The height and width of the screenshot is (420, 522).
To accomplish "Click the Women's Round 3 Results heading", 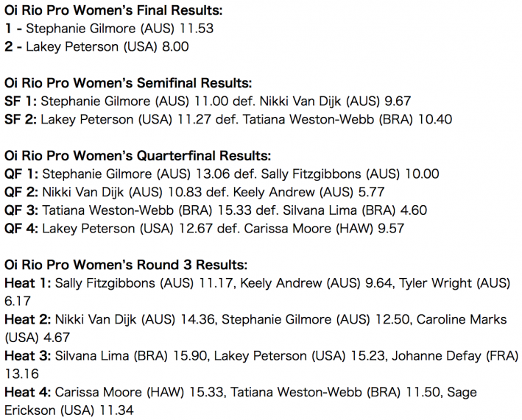I will pos(126,265).
